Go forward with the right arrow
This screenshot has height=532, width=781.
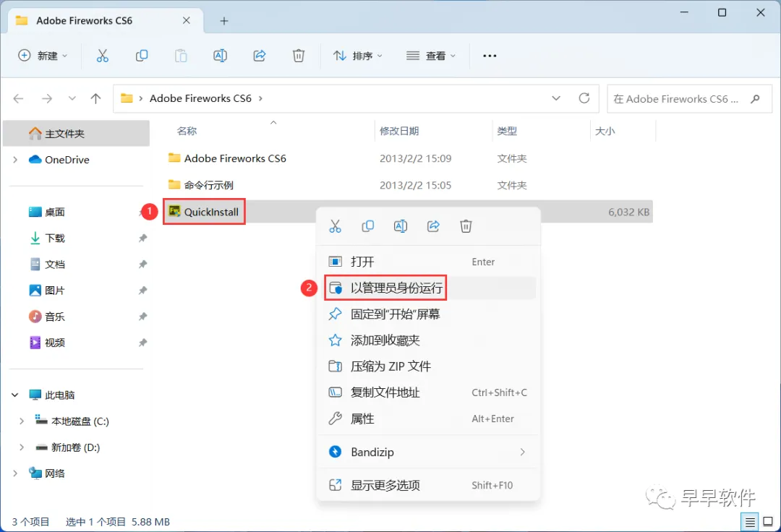47,98
